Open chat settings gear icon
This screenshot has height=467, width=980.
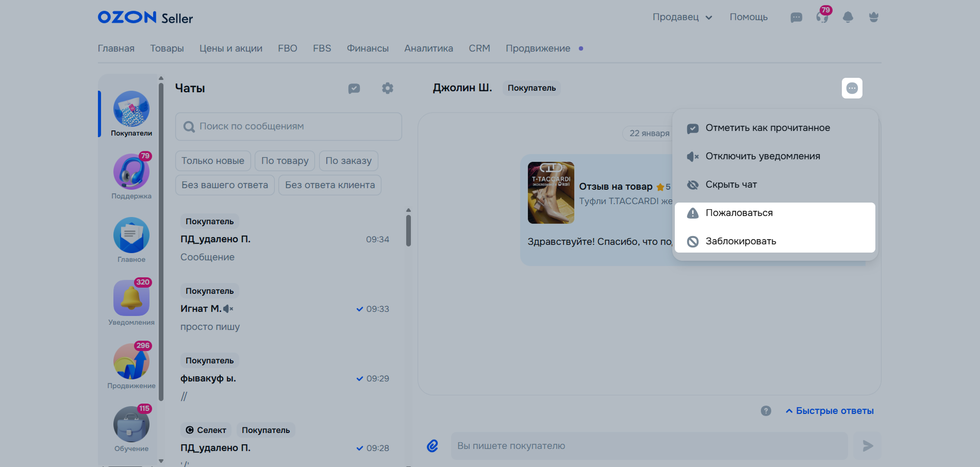[387, 88]
